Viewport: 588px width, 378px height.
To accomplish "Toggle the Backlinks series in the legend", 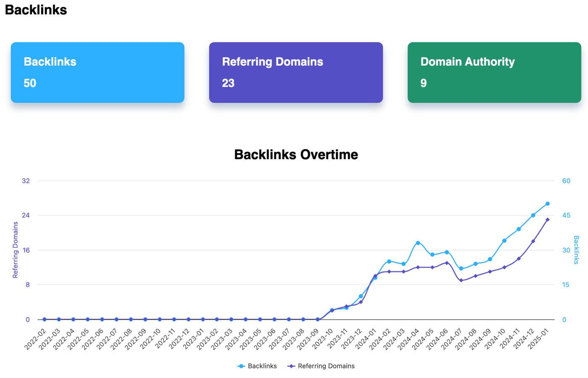I will [257, 366].
